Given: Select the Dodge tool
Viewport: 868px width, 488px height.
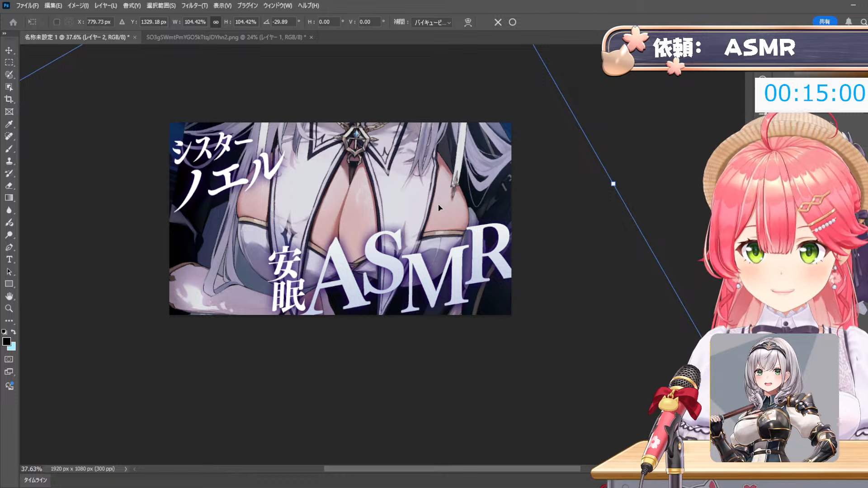Looking at the screenshot, I should (9, 235).
